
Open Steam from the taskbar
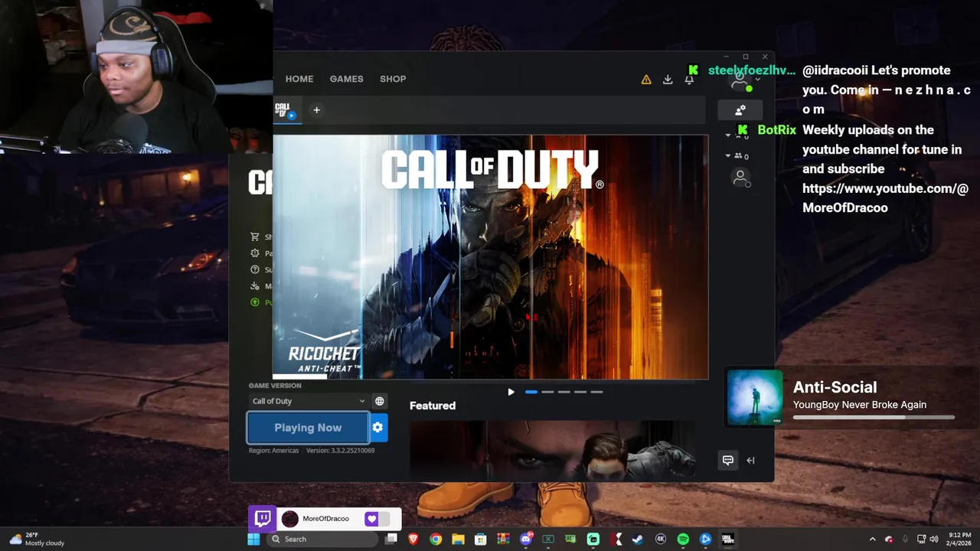638,540
